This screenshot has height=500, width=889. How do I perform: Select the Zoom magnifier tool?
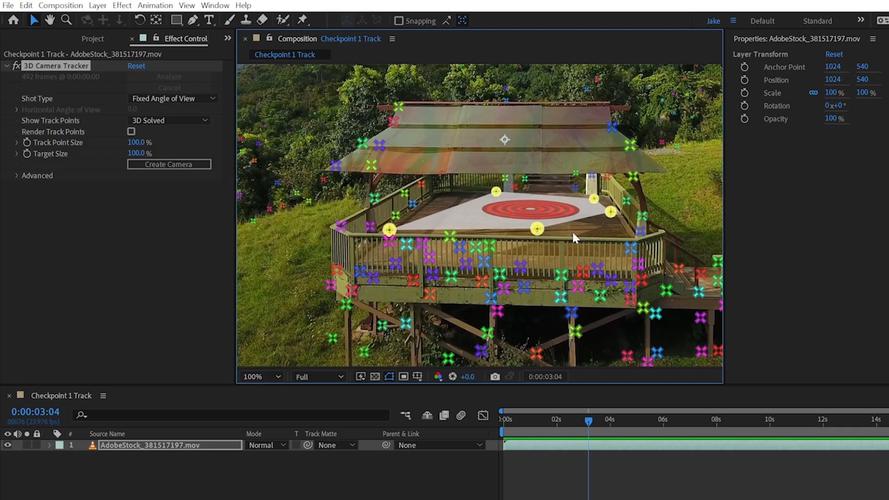click(66, 20)
